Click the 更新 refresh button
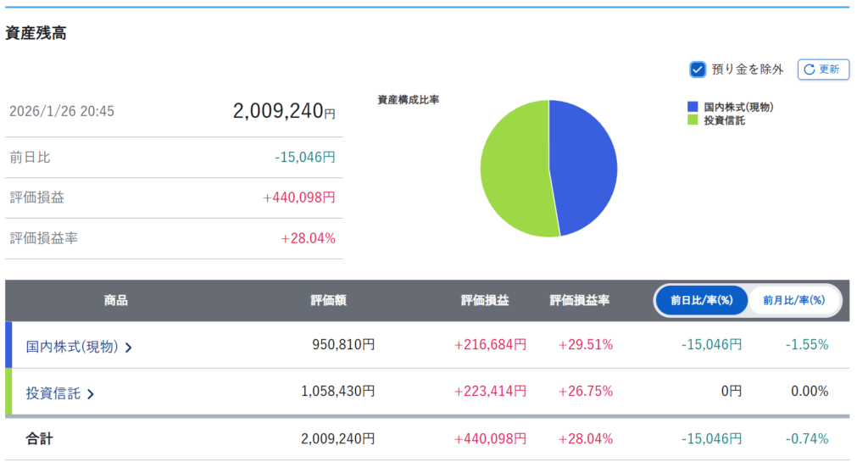868x462 pixels. (x=823, y=70)
